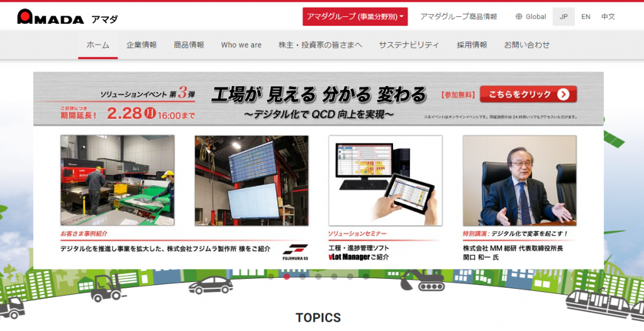The height and width of the screenshot is (331, 644).
Task: Select the JP language option
Action: coord(563,17)
